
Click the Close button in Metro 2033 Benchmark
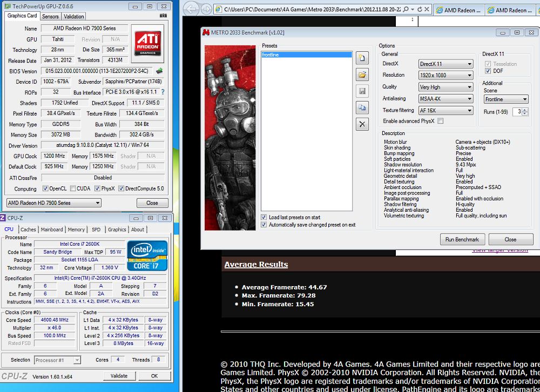[510, 239]
